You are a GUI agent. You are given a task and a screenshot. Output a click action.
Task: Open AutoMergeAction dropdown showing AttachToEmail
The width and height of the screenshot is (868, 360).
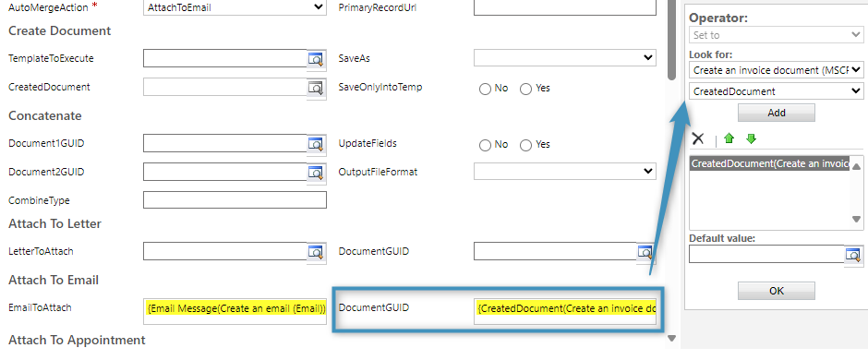tap(235, 7)
